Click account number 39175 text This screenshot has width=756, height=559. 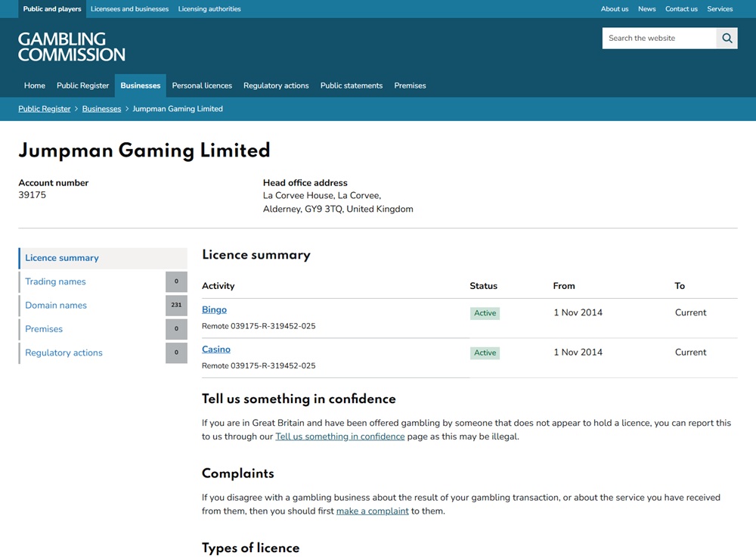33,195
